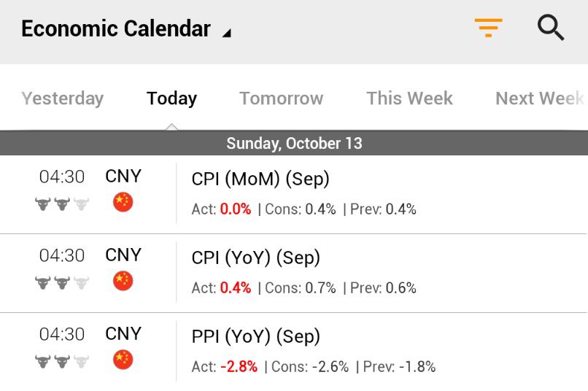The image size is (588, 391).
Task: Tap the search magnifier icon
Action: tap(551, 28)
